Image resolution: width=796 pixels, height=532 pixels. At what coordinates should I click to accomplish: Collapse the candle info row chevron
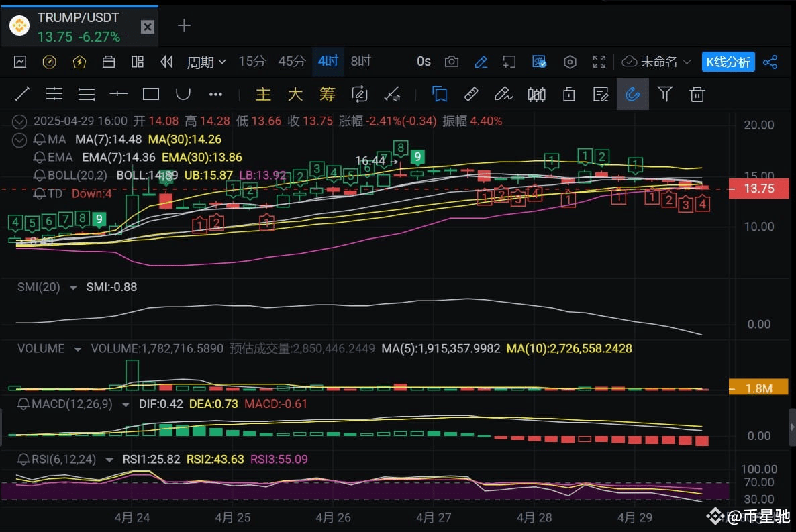(19, 121)
